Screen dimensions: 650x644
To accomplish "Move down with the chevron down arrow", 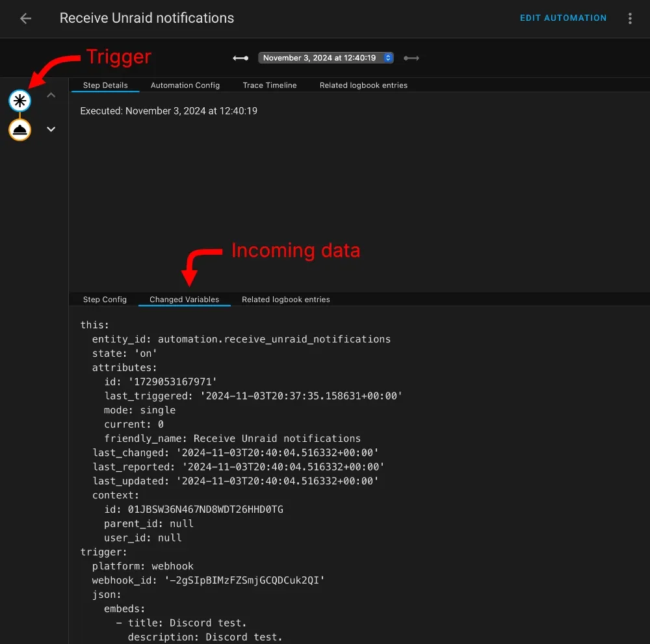I will click(51, 129).
